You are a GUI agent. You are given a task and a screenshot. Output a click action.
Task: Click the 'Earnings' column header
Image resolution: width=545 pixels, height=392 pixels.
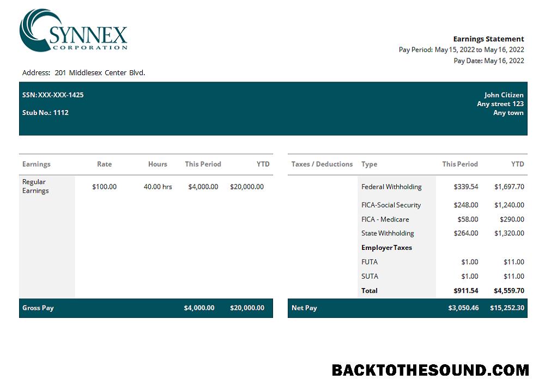pyautogui.click(x=36, y=164)
